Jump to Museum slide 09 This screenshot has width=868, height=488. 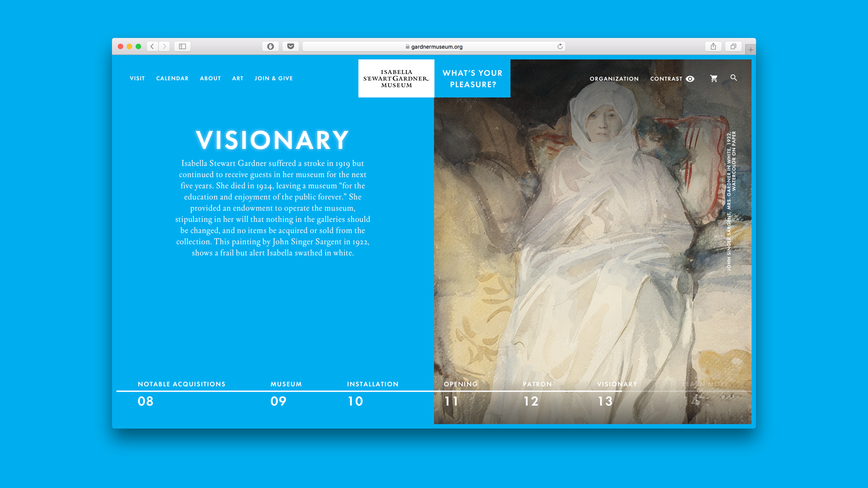tap(286, 393)
